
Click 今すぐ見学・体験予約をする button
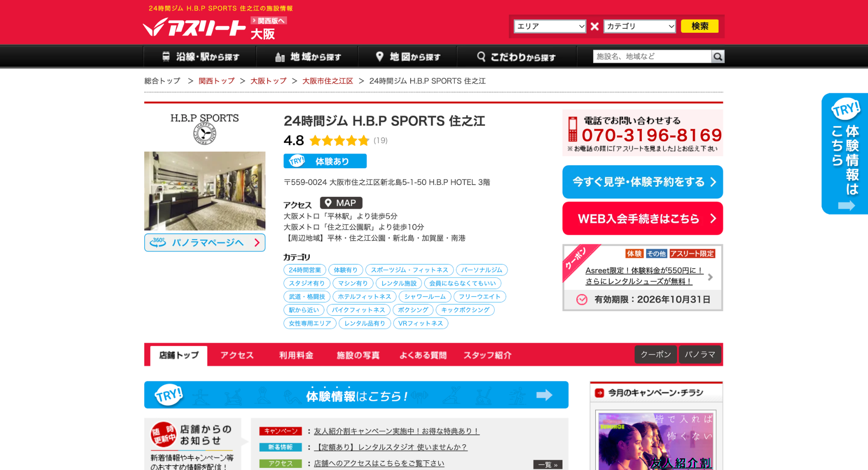[642, 182]
